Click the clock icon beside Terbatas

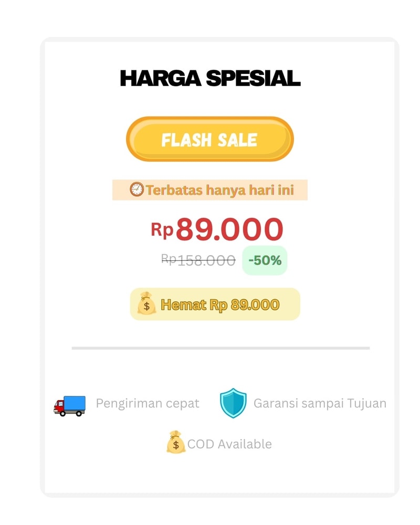point(136,190)
